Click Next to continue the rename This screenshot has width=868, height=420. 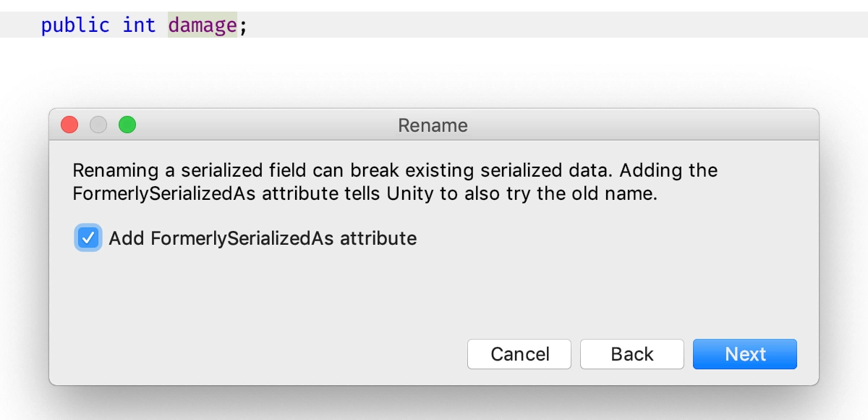[x=745, y=354]
